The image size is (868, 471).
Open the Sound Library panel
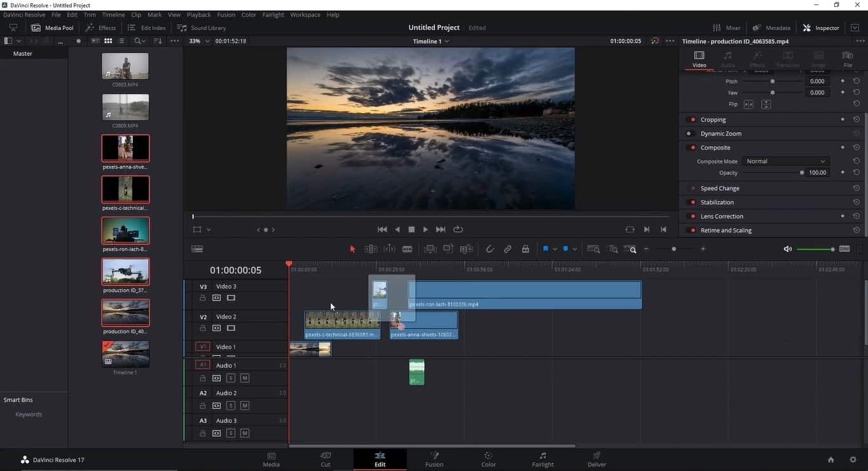pyautogui.click(x=202, y=28)
